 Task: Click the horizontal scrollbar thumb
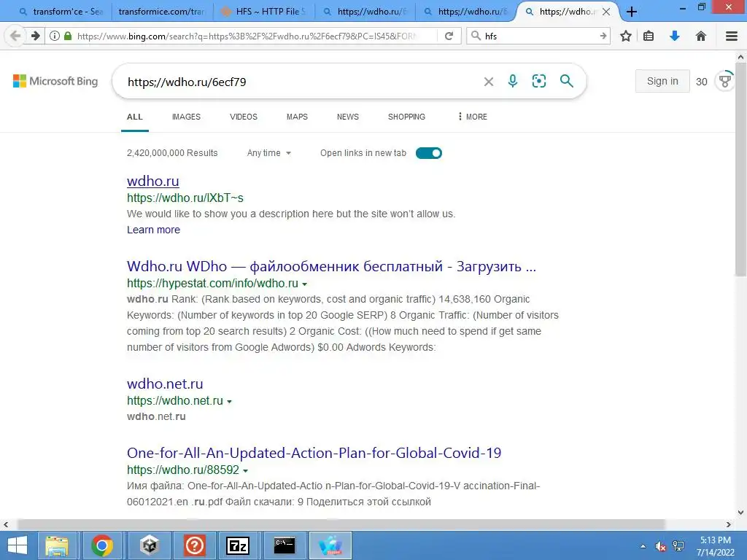click(341, 524)
